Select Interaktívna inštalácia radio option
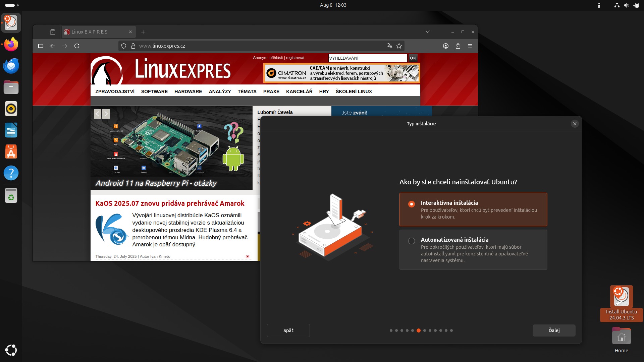Screen dimensions: 644x362 [412, 204]
